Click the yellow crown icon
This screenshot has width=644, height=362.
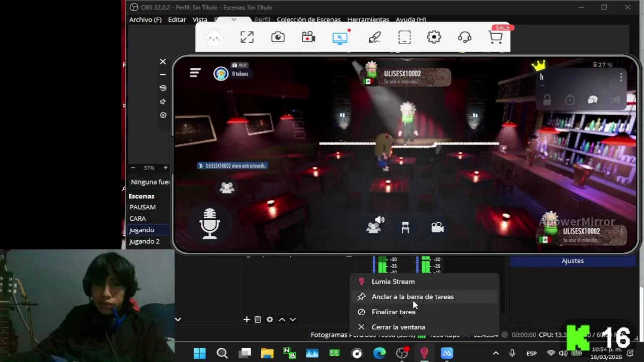(x=539, y=65)
